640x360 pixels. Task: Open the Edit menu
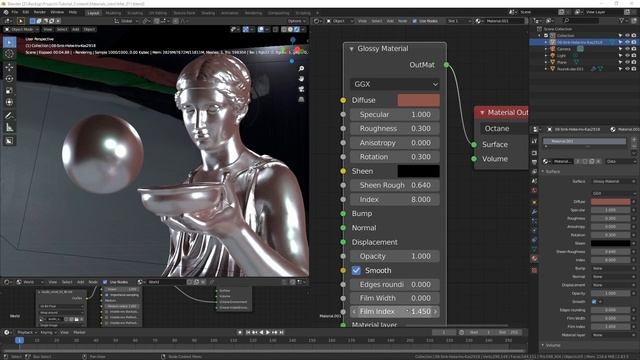click(26, 12)
